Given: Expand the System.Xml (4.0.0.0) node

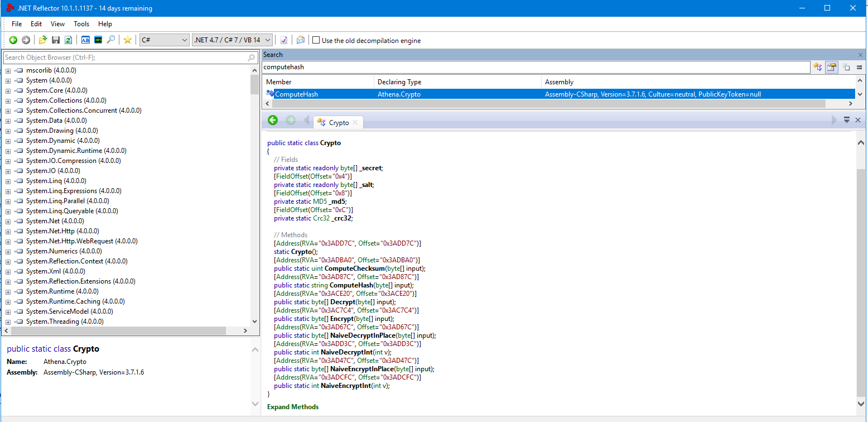Looking at the screenshot, I should 8,271.
